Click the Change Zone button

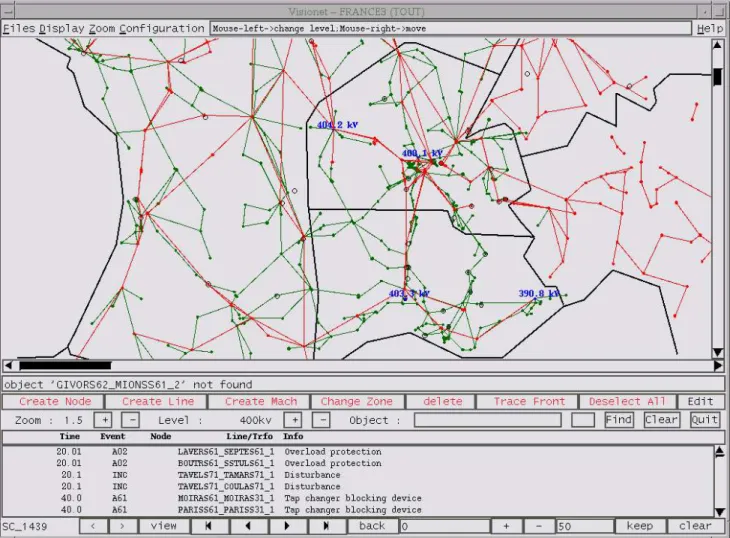coord(357,401)
